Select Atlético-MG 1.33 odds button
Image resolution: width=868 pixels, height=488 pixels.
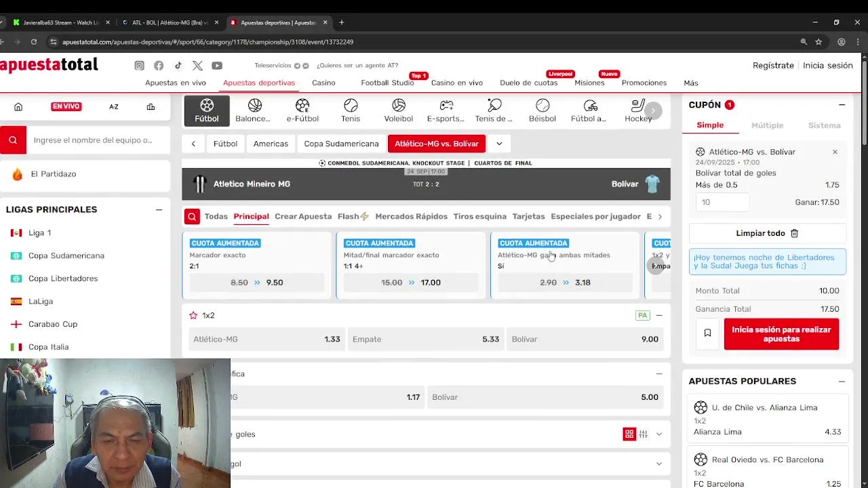267,339
